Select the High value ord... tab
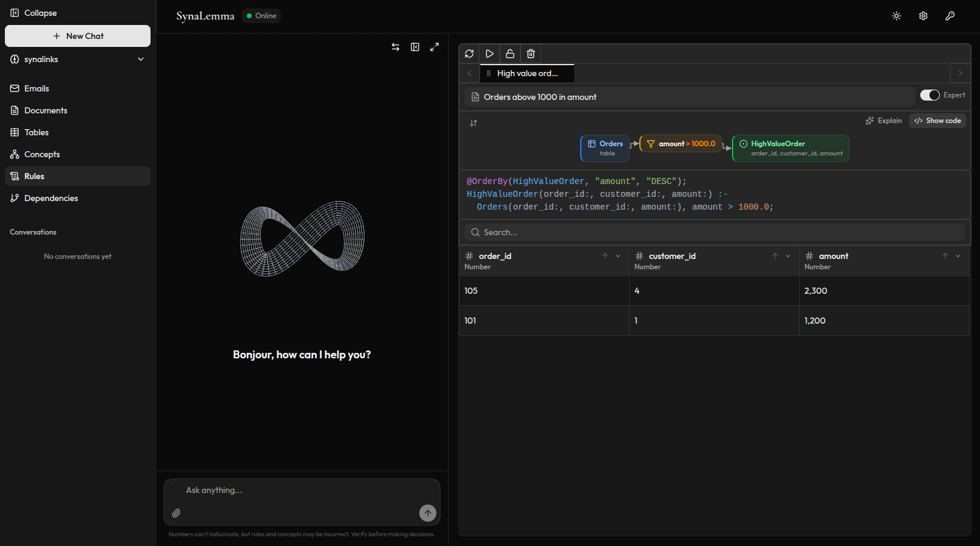 527,73
